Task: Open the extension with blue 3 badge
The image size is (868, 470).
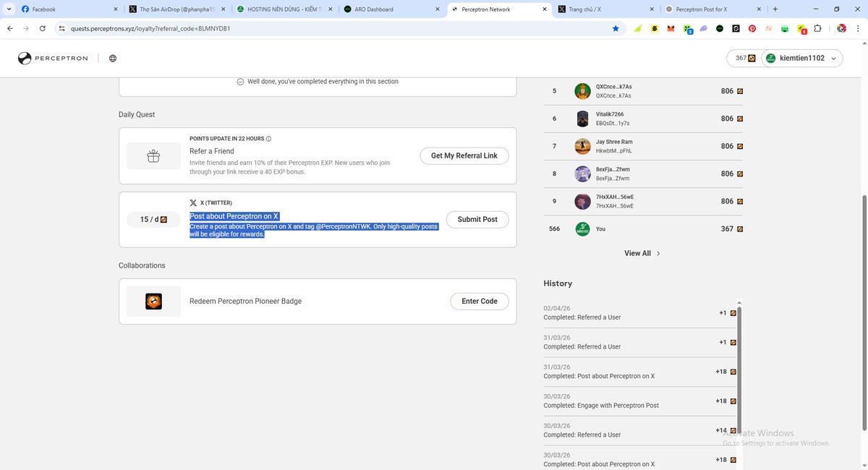Action: click(687, 30)
